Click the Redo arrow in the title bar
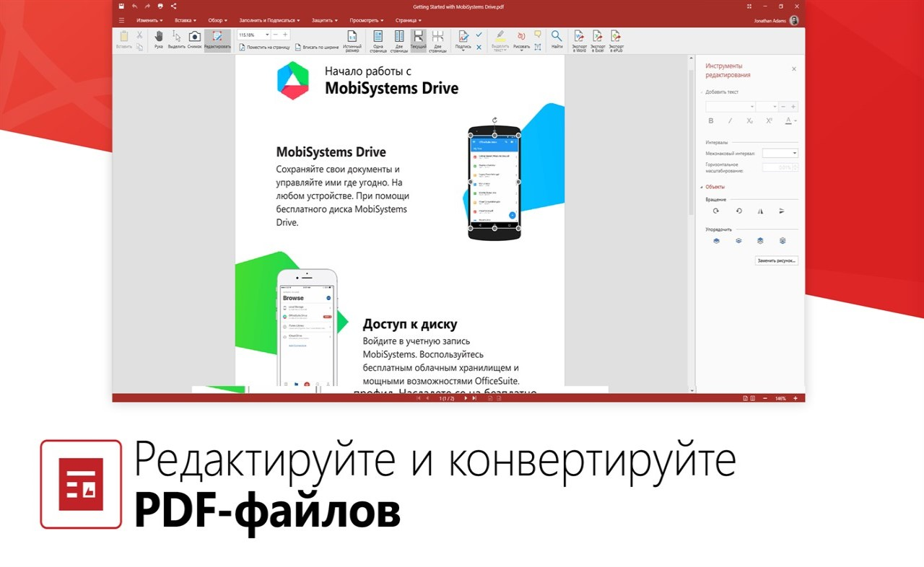 pyautogui.click(x=147, y=6)
